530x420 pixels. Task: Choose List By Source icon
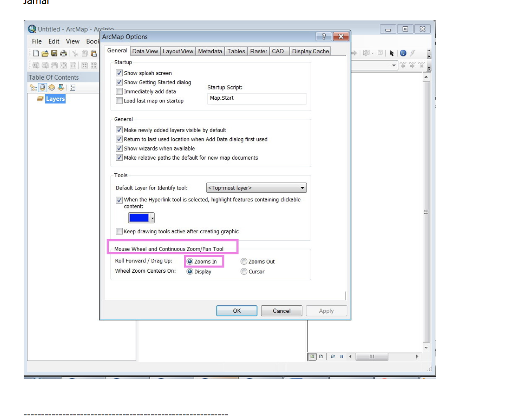point(43,87)
